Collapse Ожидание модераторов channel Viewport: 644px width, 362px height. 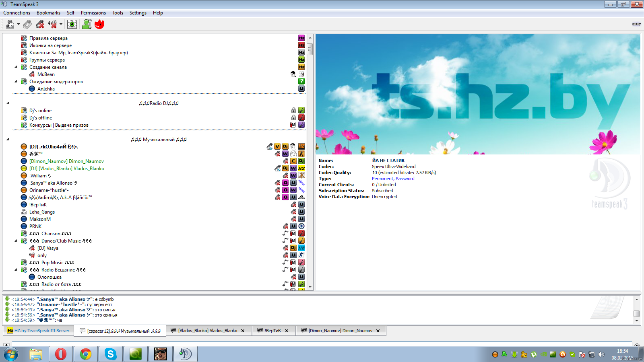(x=16, y=82)
